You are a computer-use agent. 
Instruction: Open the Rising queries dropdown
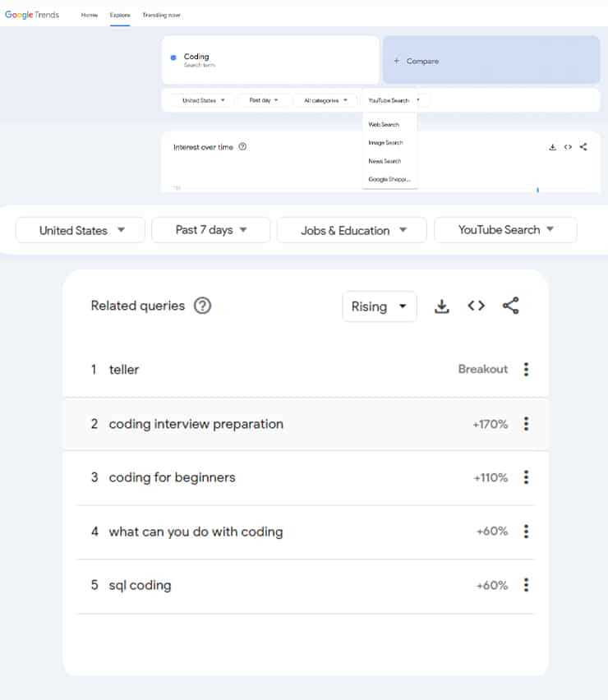coord(379,306)
